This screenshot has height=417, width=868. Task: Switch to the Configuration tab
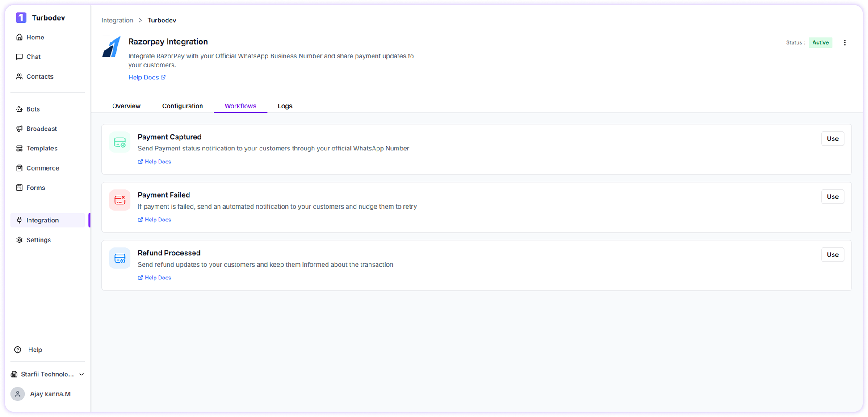182,106
